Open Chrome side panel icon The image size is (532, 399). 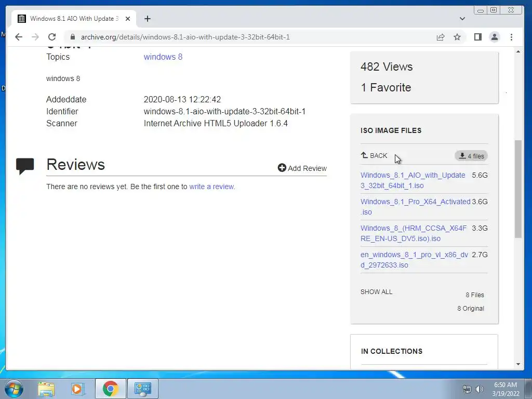pyautogui.click(x=478, y=37)
